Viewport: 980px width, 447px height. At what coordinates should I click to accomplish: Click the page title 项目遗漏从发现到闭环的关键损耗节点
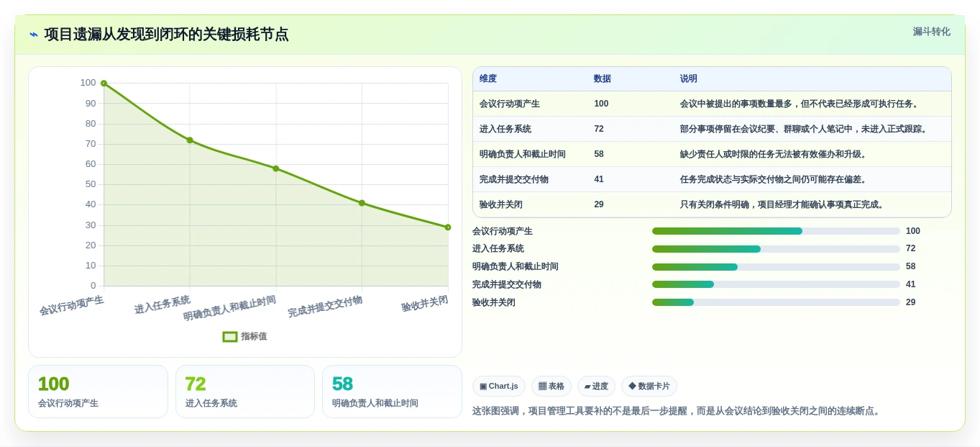point(166,35)
